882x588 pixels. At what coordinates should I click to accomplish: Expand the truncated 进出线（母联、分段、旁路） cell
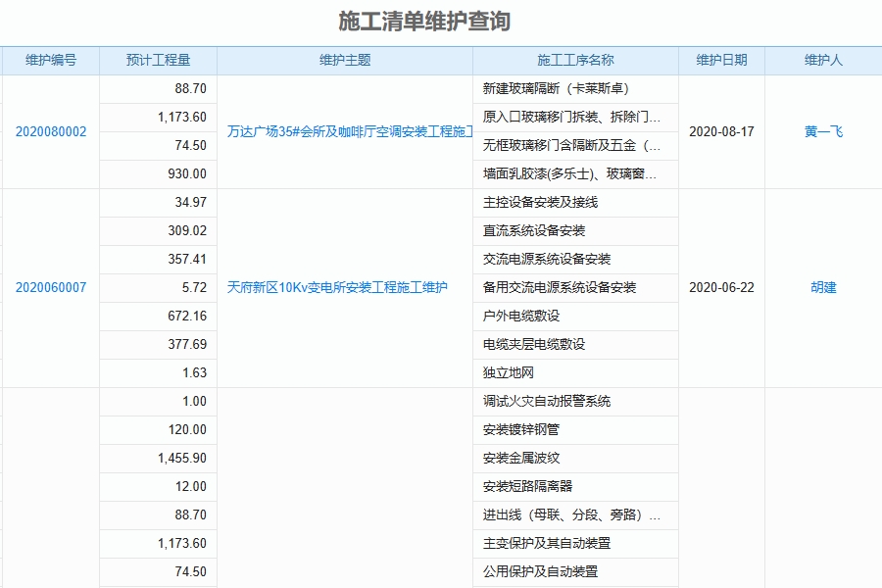click(x=574, y=514)
